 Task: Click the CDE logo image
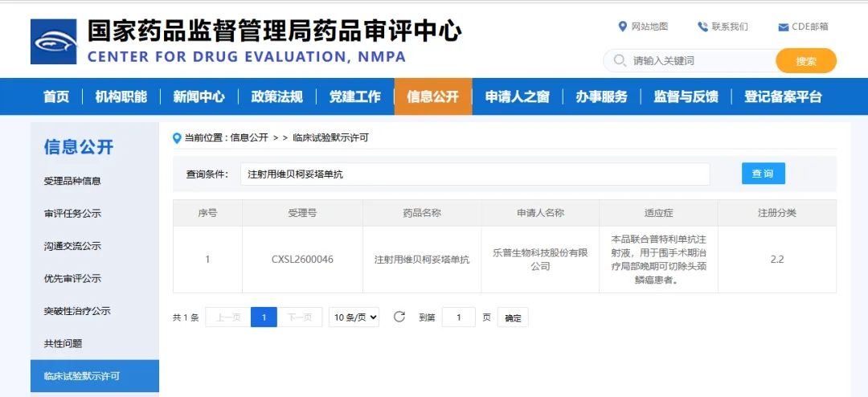(54, 42)
